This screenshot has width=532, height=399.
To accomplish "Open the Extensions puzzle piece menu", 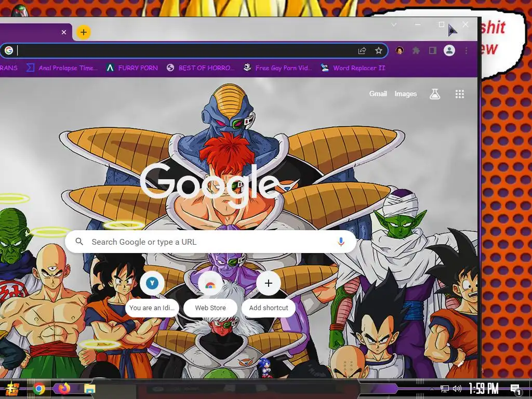I will coord(416,50).
